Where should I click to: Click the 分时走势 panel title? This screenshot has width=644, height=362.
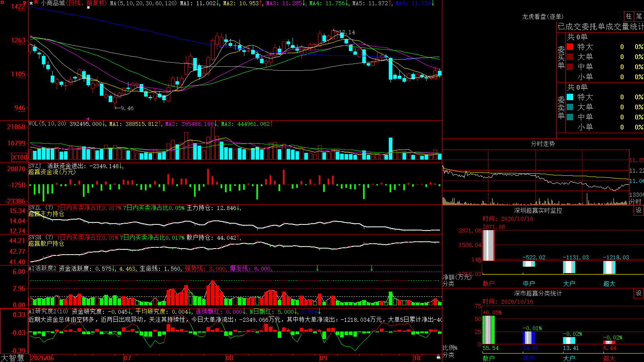point(543,144)
